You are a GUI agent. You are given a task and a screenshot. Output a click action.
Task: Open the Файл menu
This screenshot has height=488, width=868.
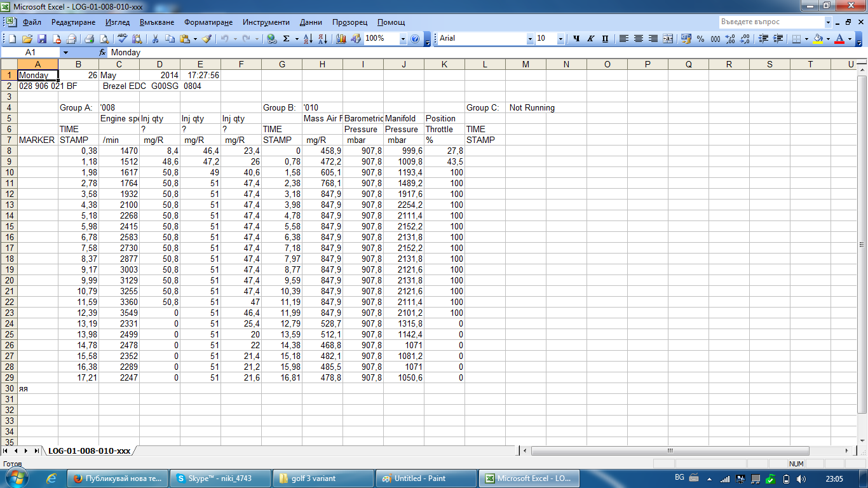click(32, 22)
